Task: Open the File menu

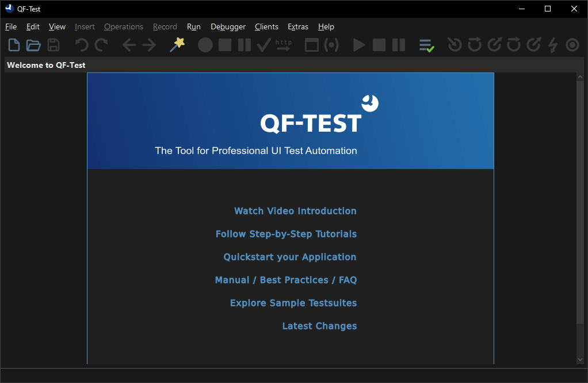Action: click(x=11, y=26)
